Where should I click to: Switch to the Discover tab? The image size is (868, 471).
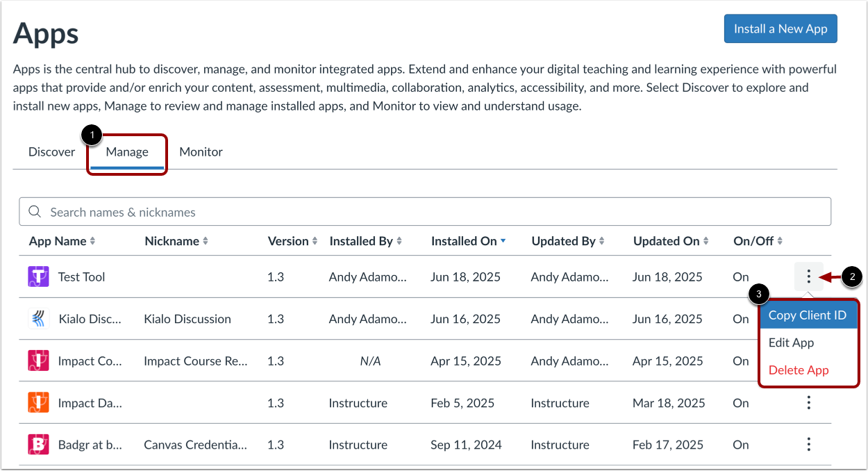(x=51, y=151)
